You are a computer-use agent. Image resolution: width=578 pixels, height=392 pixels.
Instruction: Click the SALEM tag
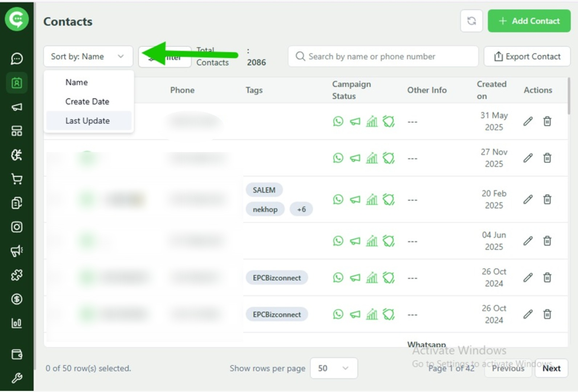pyautogui.click(x=264, y=190)
